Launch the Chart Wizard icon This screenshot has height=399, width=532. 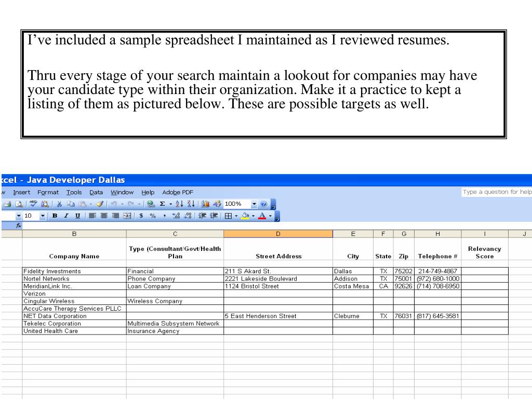[205, 204]
